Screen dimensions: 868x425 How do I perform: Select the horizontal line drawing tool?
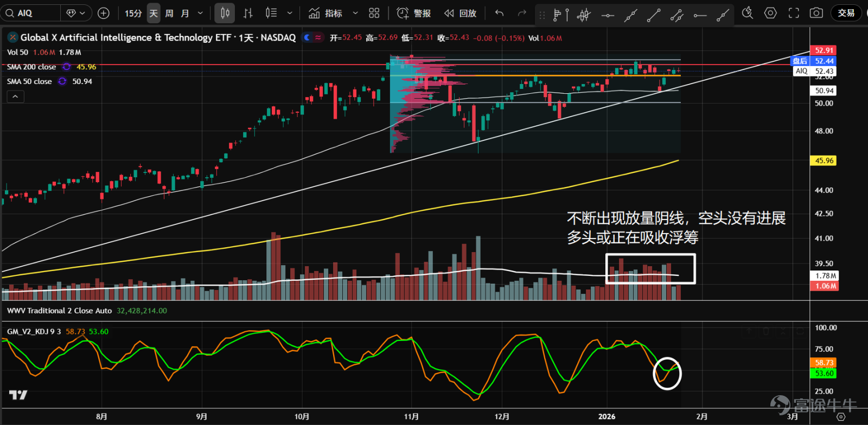click(608, 15)
